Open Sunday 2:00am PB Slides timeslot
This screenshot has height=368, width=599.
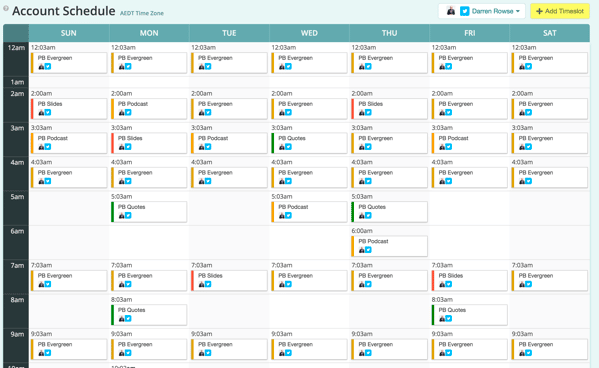tap(69, 109)
